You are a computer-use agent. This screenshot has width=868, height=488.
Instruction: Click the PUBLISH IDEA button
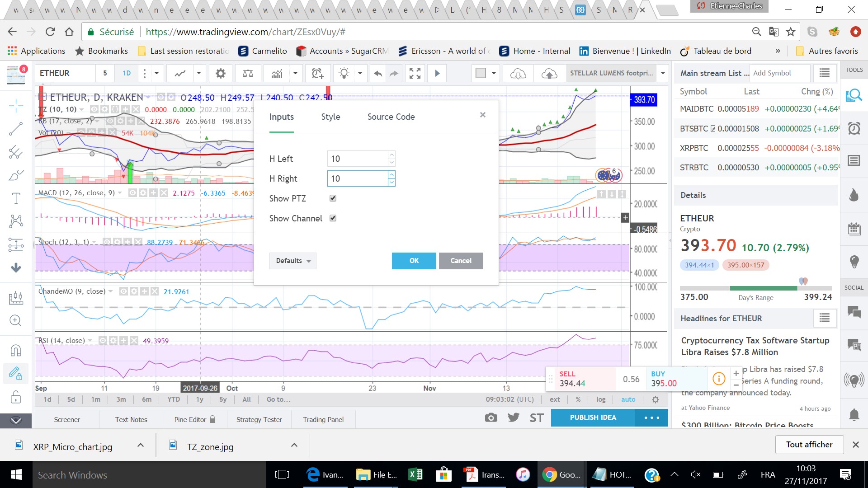(x=593, y=418)
